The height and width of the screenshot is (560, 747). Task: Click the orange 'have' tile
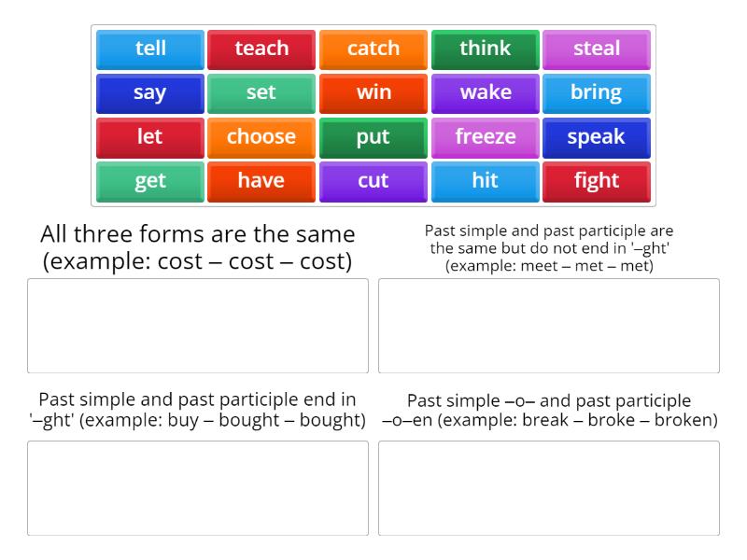pyautogui.click(x=261, y=181)
